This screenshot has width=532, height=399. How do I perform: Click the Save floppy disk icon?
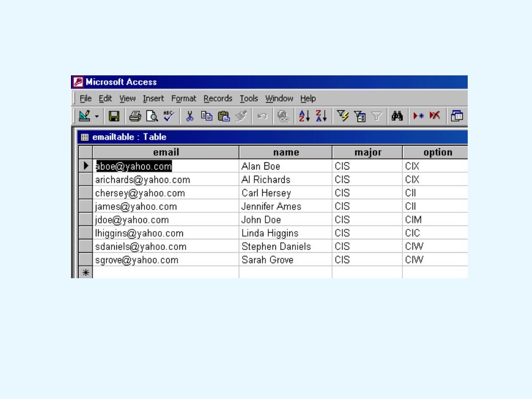[x=114, y=116]
